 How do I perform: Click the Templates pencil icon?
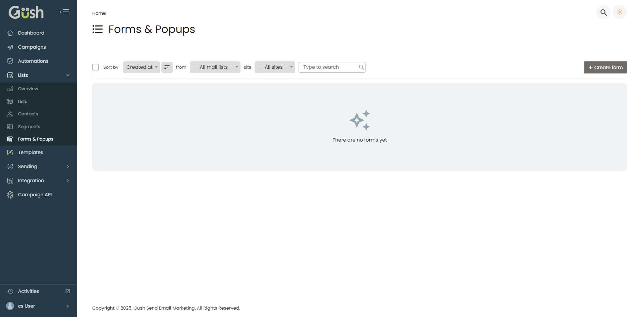click(x=10, y=152)
